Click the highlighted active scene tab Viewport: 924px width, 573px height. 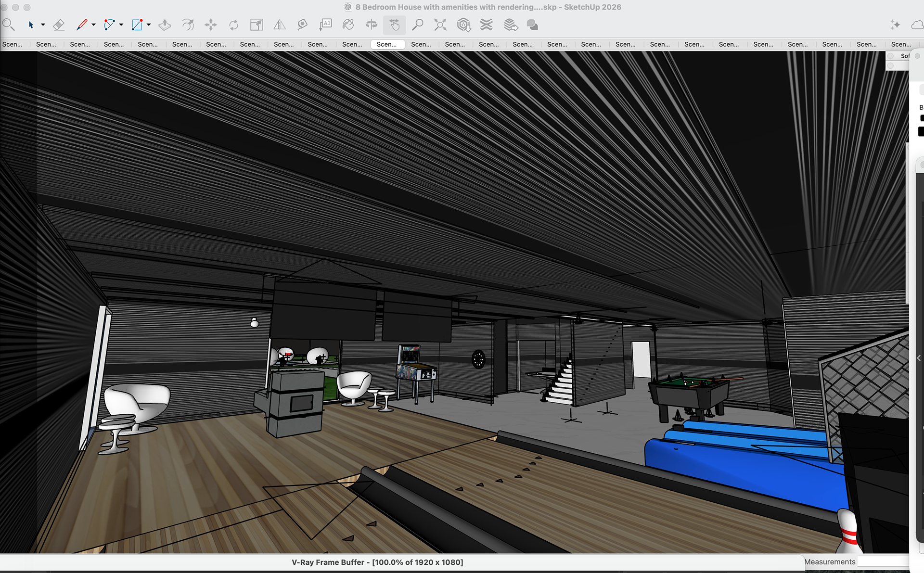point(387,44)
